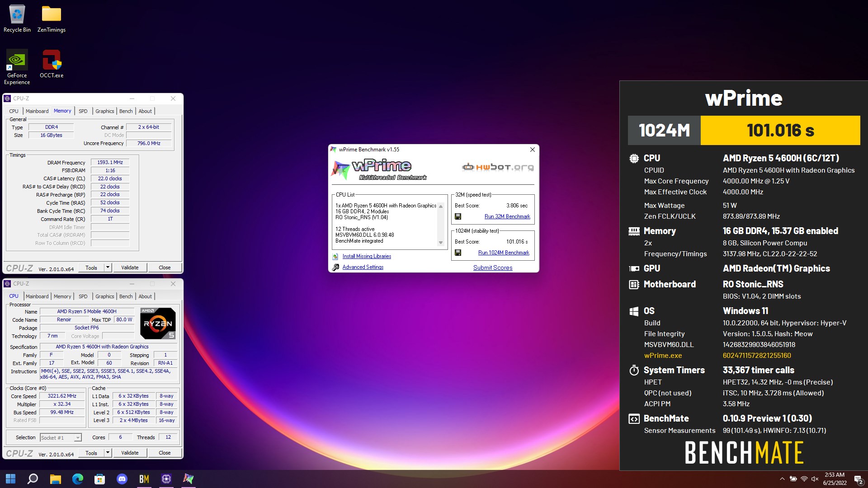Click the Ryzen 5 logo in CPU-Z
The image size is (868, 488).
(158, 323)
